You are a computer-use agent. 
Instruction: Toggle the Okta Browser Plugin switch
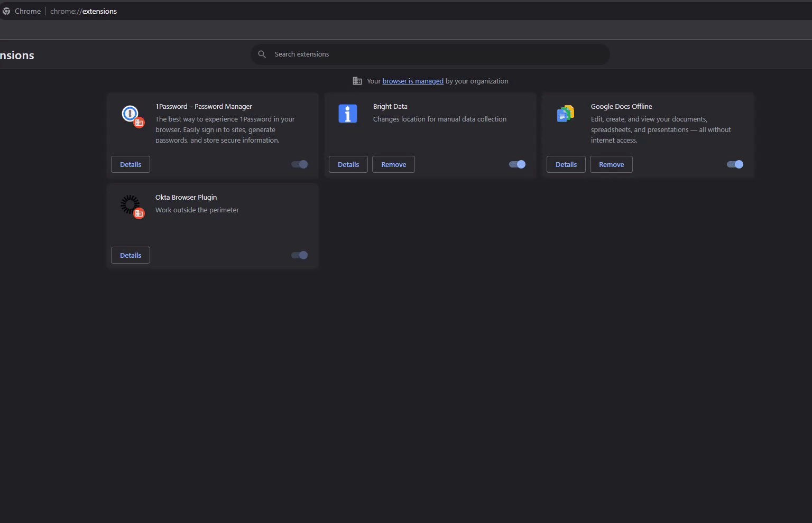[x=299, y=255]
